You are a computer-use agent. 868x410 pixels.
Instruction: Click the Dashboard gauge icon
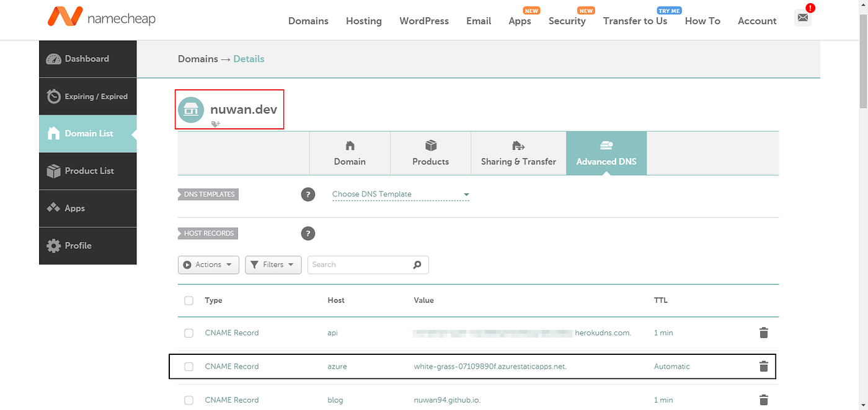click(54, 59)
